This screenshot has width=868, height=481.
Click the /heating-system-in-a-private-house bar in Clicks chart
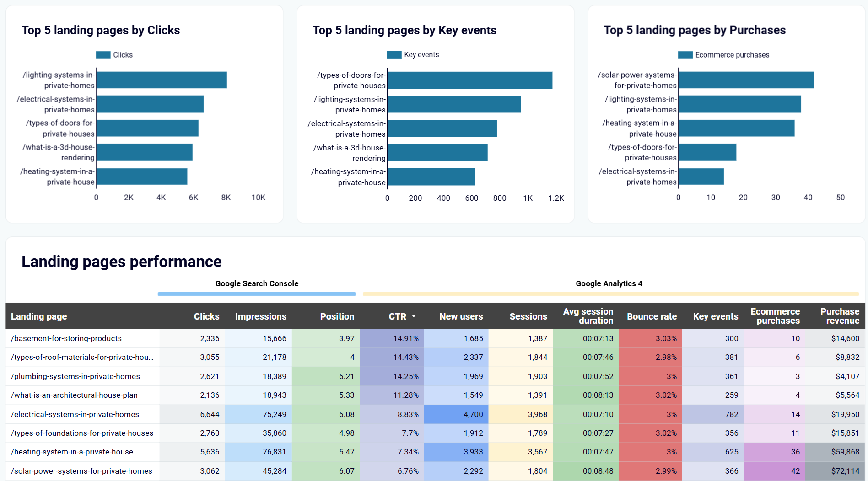click(x=142, y=176)
